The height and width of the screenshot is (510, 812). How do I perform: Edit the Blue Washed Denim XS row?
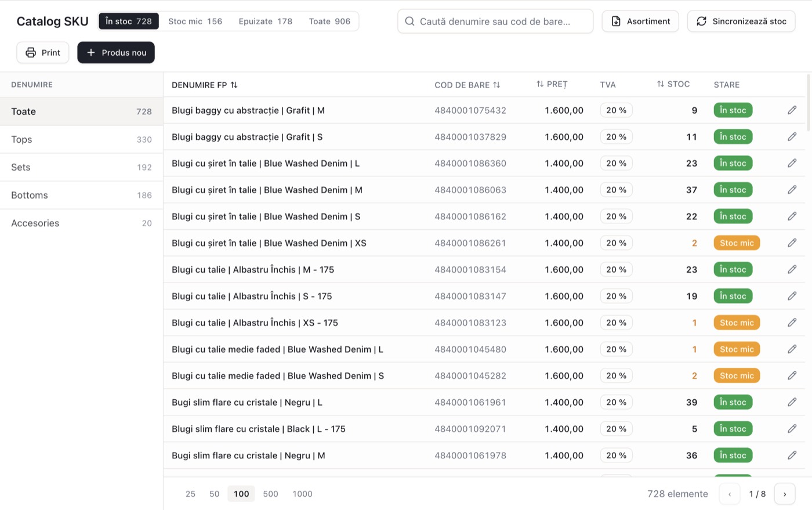coord(792,243)
